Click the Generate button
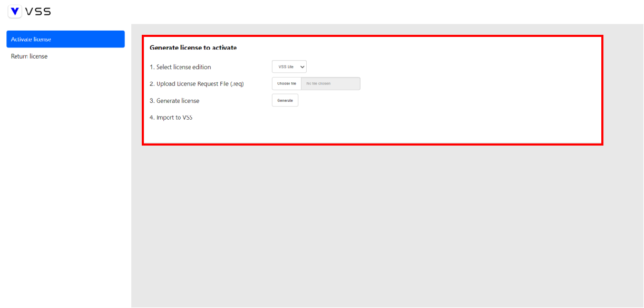The height and width of the screenshot is (308, 644). tap(285, 100)
